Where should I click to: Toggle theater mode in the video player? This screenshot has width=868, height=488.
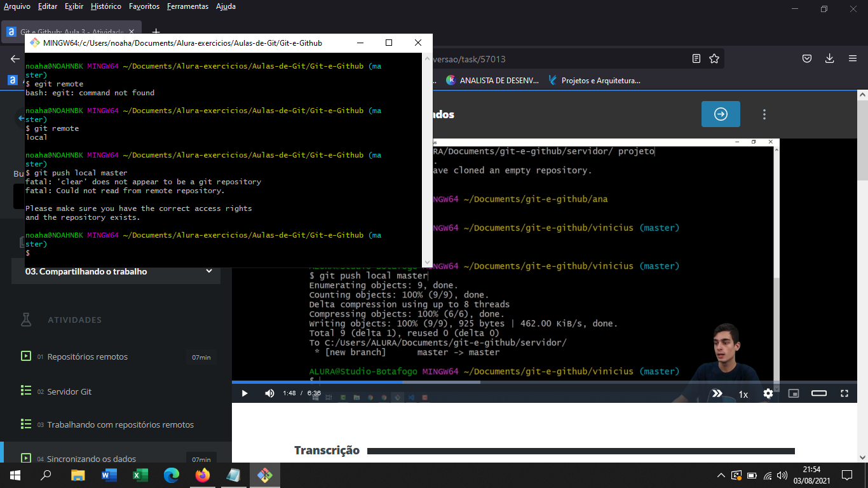[x=818, y=394]
